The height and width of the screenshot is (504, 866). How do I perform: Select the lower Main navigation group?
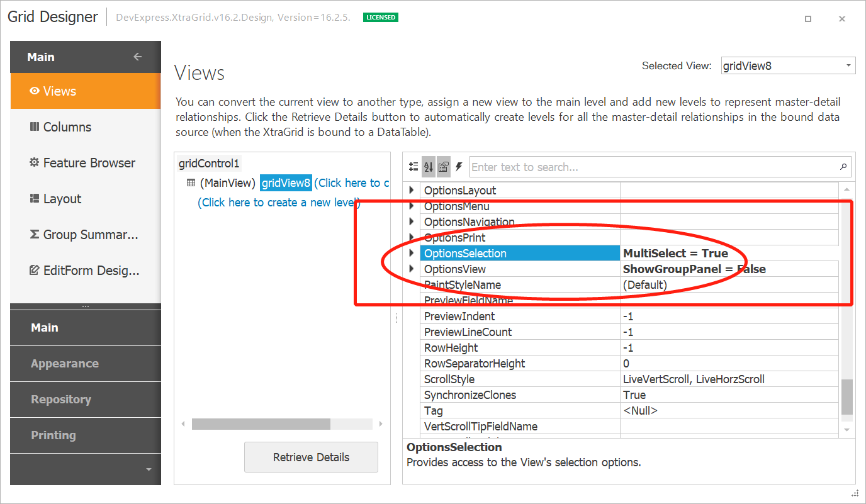click(86, 328)
